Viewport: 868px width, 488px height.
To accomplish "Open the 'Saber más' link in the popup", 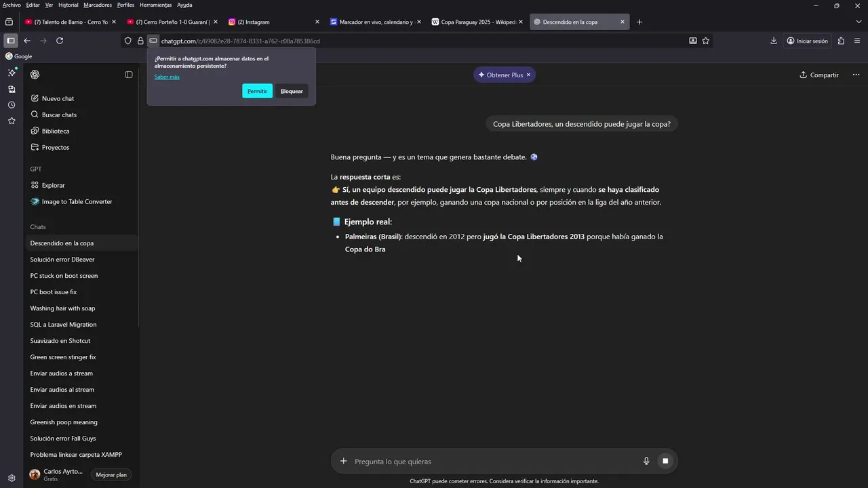I will [167, 77].
